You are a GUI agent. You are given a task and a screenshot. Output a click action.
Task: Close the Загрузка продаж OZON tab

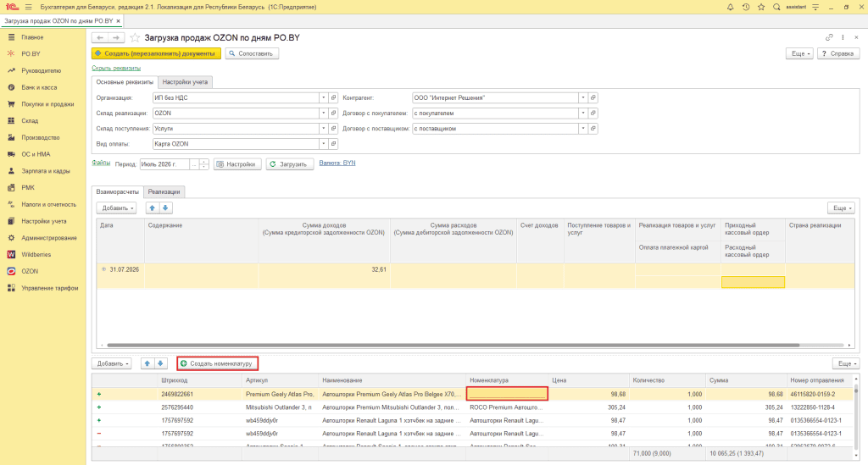pos(118,20)
